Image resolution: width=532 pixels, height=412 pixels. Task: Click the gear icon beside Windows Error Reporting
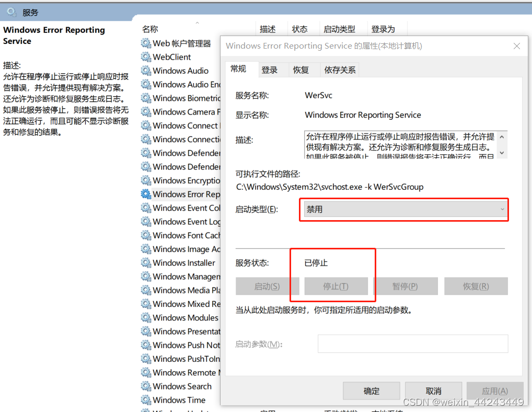click(x=146, y=194)
